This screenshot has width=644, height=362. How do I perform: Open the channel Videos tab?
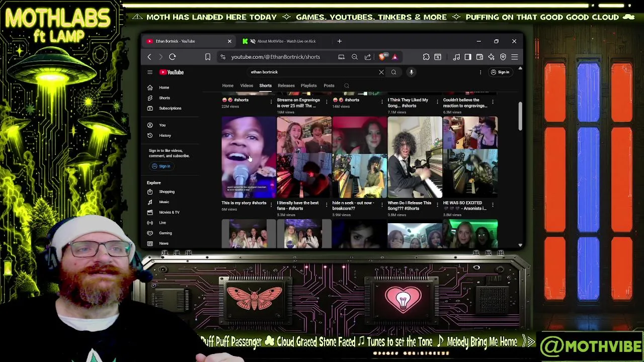(247, 85)
